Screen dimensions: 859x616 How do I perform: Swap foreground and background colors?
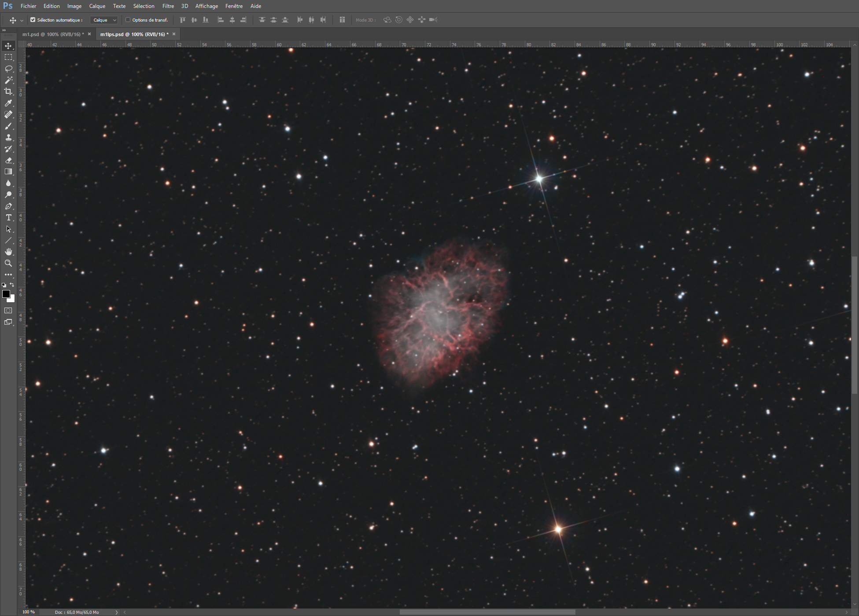tap(12, 285)
